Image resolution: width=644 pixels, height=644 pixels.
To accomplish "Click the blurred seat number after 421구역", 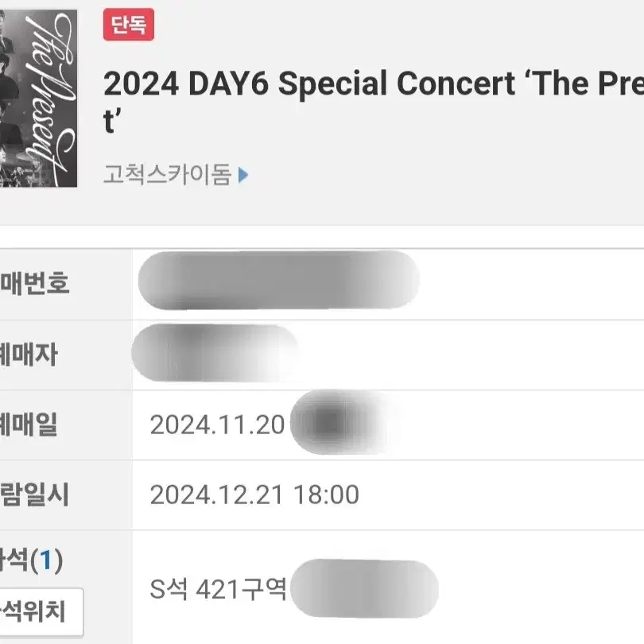I will pos(364,588).
